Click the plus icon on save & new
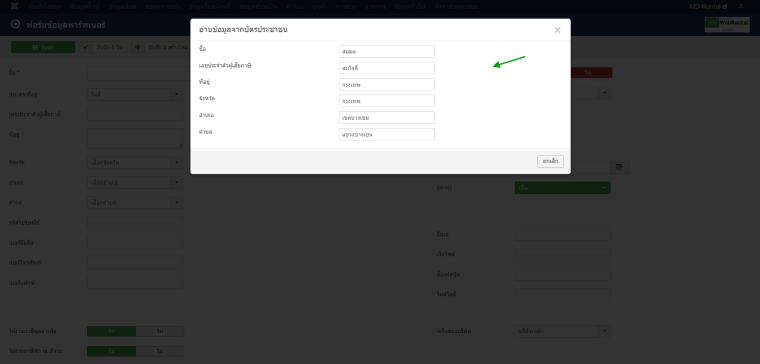 coord(138,47)
